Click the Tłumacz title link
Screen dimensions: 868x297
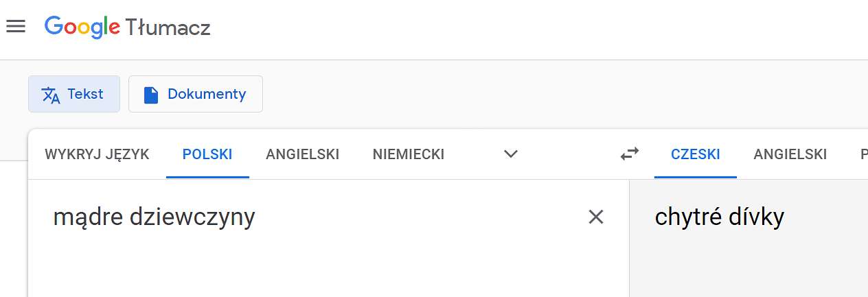point(168,27)
